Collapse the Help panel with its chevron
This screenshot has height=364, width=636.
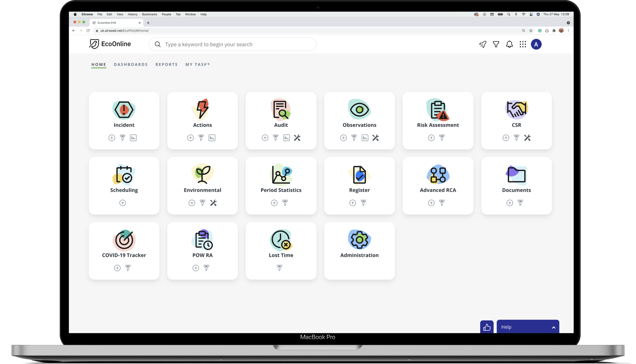pos(553,327)
